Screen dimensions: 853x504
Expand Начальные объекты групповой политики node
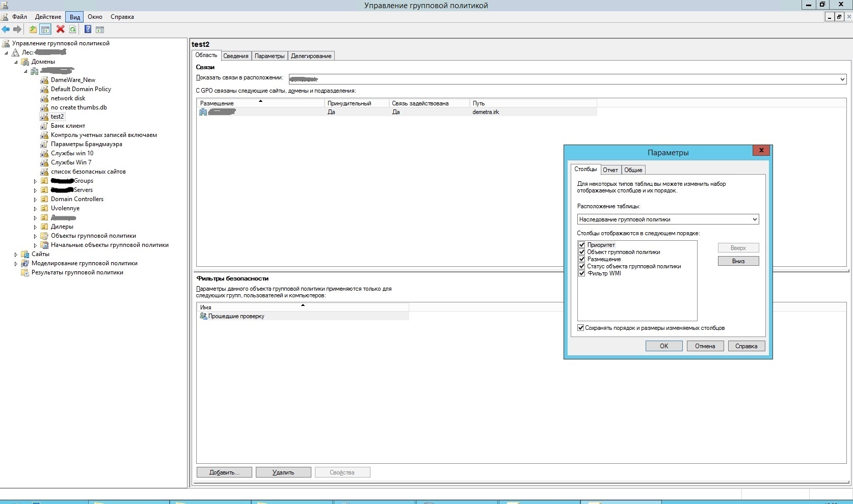coord(35,245)
